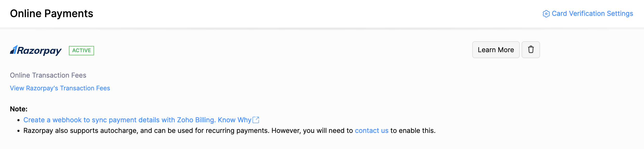Open the Create a webhook link

point(120,120)
